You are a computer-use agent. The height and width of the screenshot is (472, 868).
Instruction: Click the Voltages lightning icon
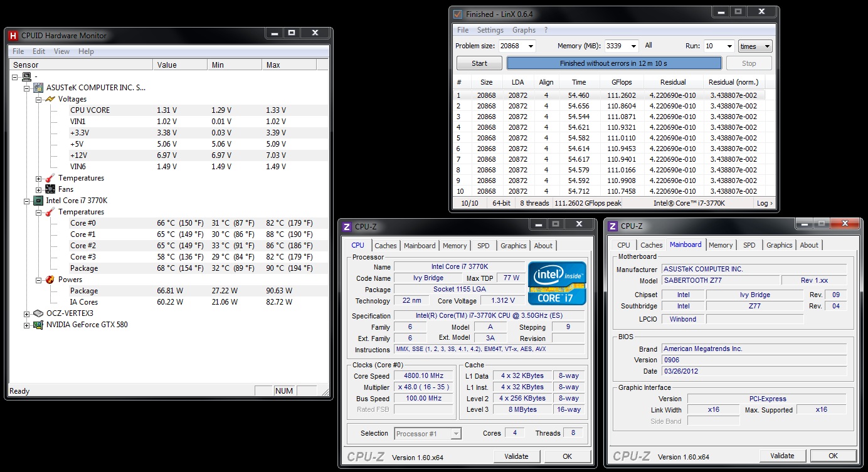pos(50,99)
